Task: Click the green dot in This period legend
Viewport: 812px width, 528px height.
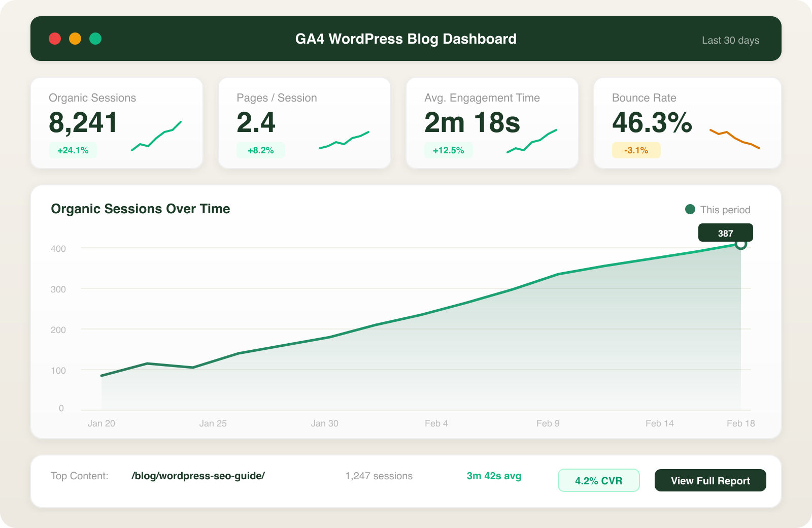Action: (689, 209)
